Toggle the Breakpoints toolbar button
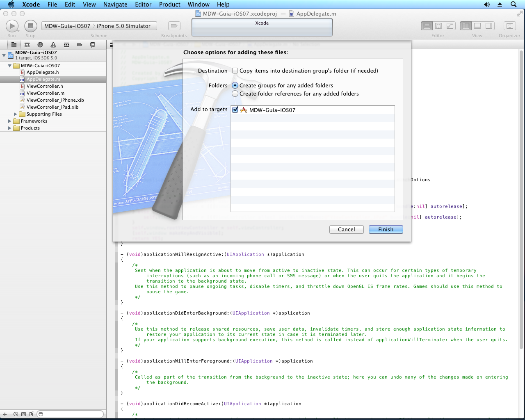 tap(174, 26)
